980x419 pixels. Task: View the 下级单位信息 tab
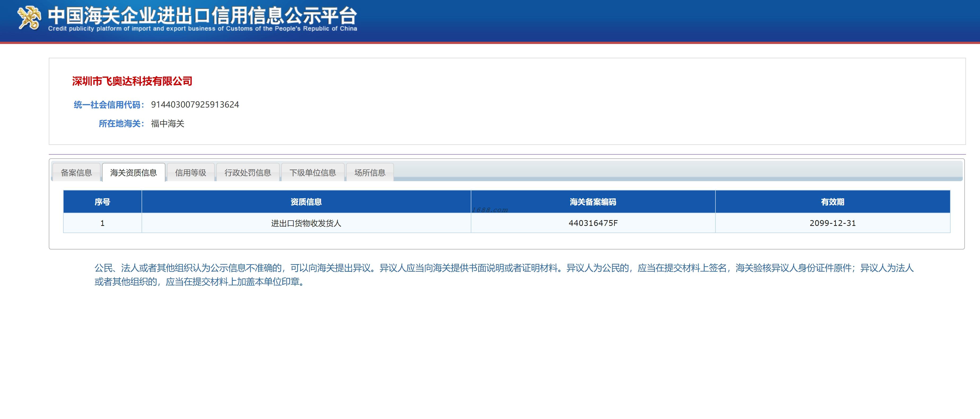click(x=313, y=173)
